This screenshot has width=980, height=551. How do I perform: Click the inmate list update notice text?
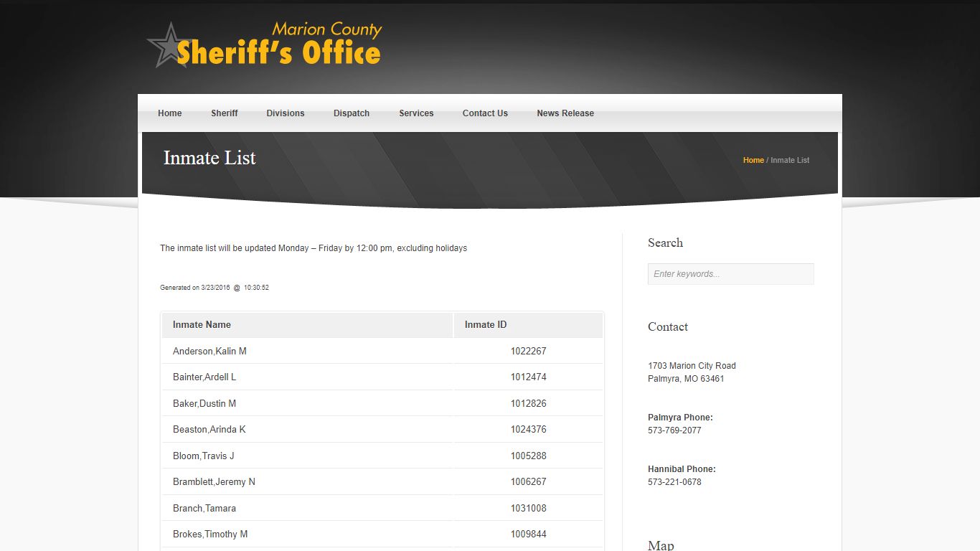pos(314,248)
